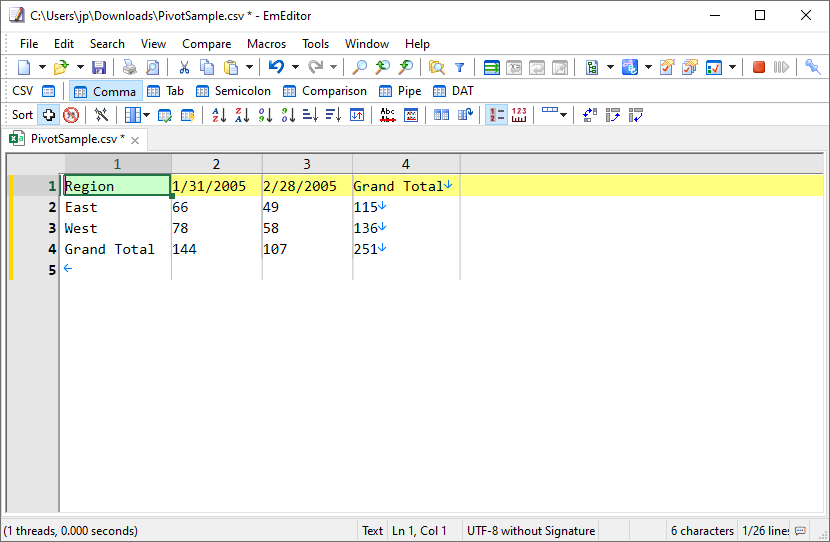Sort by length shortest to longest
Screen dimensions: 830x542
(310, 115)
